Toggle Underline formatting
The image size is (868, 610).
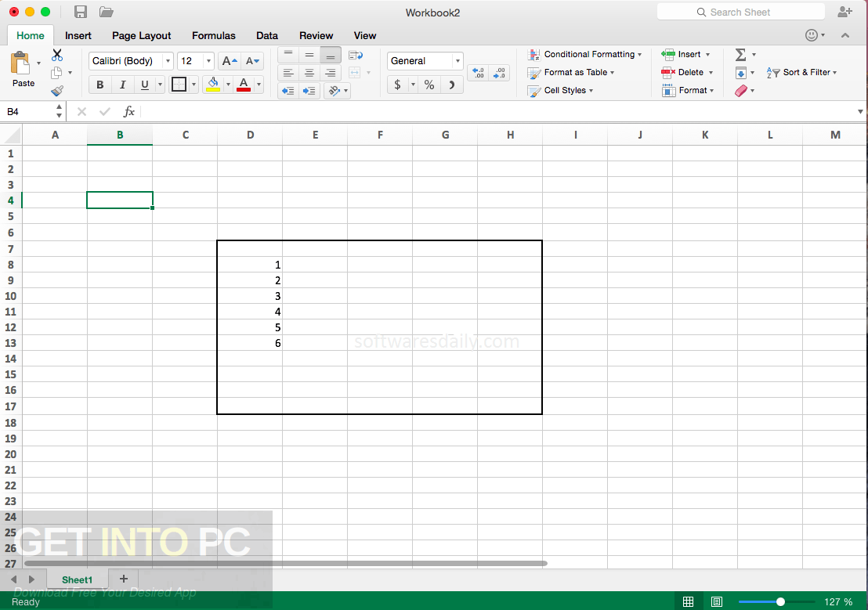pos(144,84)
